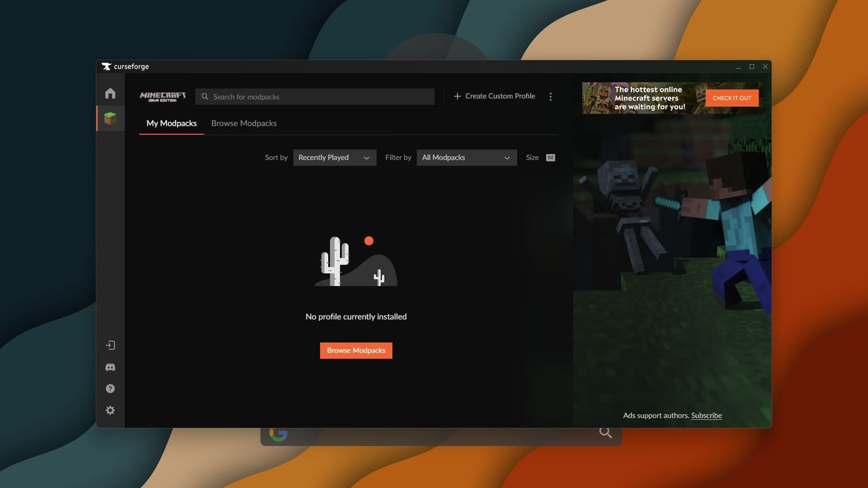Click the Minecraft Java Edition logo
The height and width of the screenshot is (488, 868).
point(162,96)
